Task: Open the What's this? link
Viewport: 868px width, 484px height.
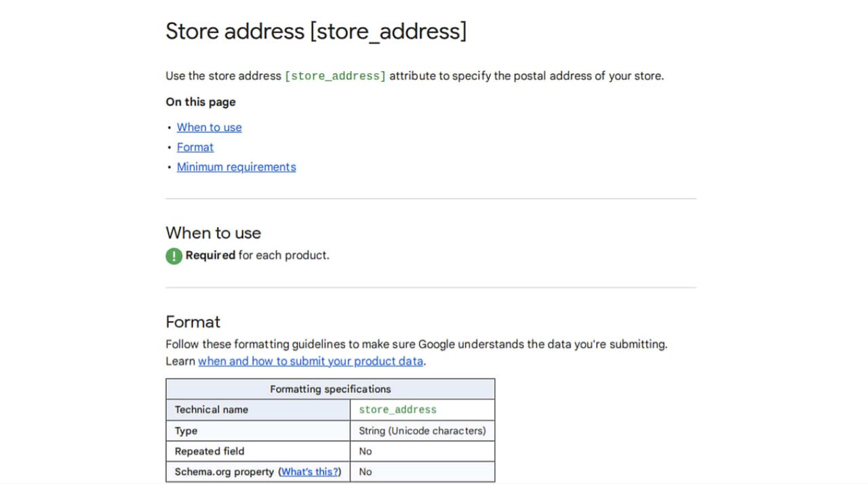Action: (310, 472)
